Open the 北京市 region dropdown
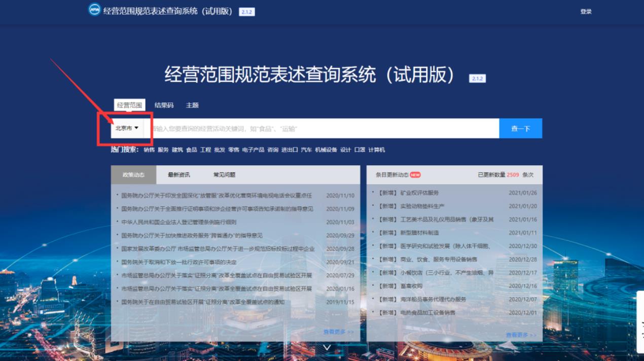This screenshot has height=361, width=644. point(127,128)
